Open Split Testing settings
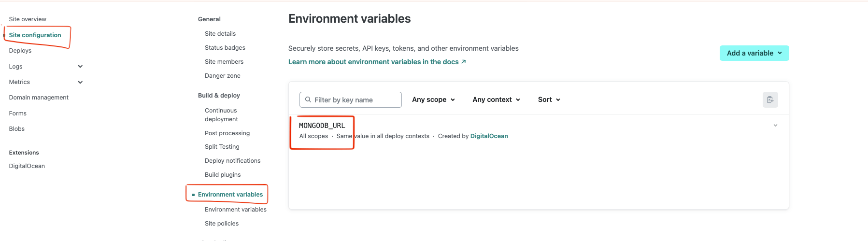The height and width of the screenshot is (241, 868). pos(222,147)
